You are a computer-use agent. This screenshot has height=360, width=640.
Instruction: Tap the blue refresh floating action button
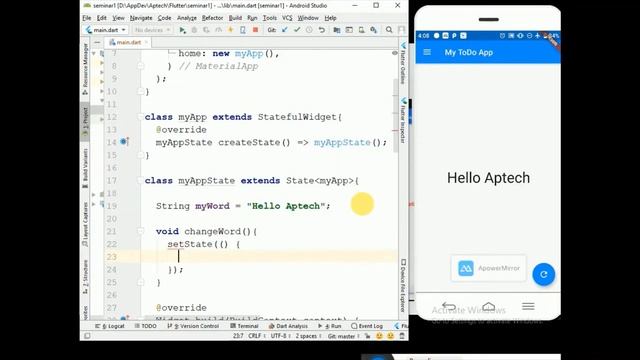543,274
